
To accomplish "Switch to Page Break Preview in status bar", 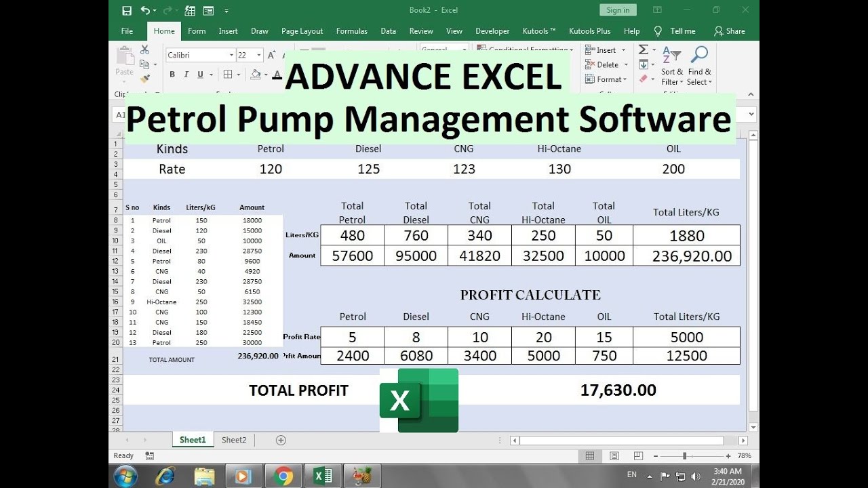I will tap(638, 456).
